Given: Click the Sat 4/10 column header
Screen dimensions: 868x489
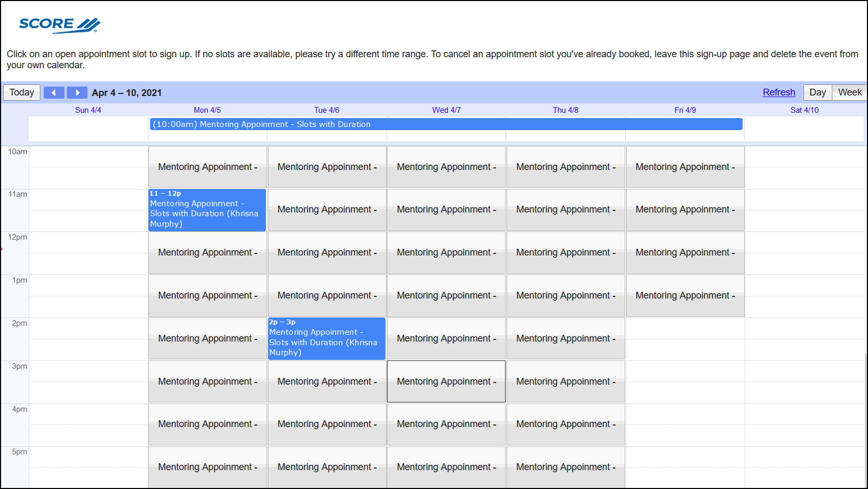Looking at the screenshot, I should tap(805, 110).
